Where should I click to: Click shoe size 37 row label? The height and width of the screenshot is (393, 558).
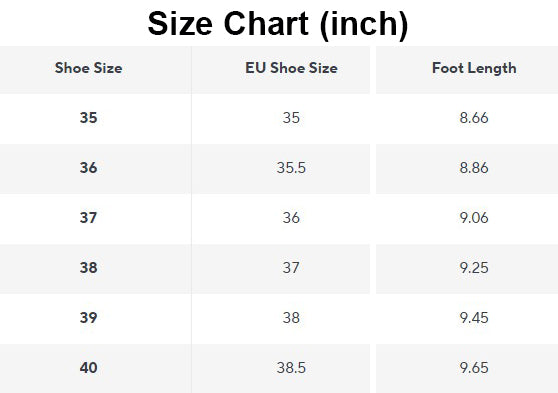coord(89,218)
